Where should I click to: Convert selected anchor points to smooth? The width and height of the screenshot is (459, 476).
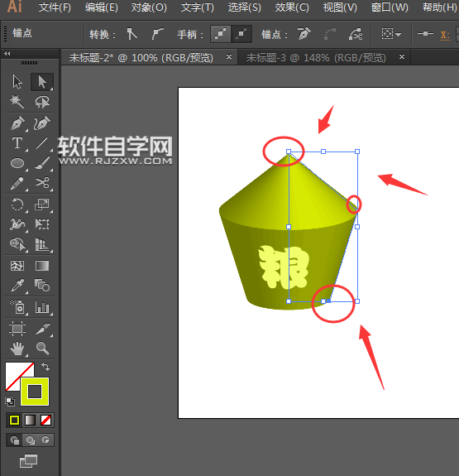(157, 34)
